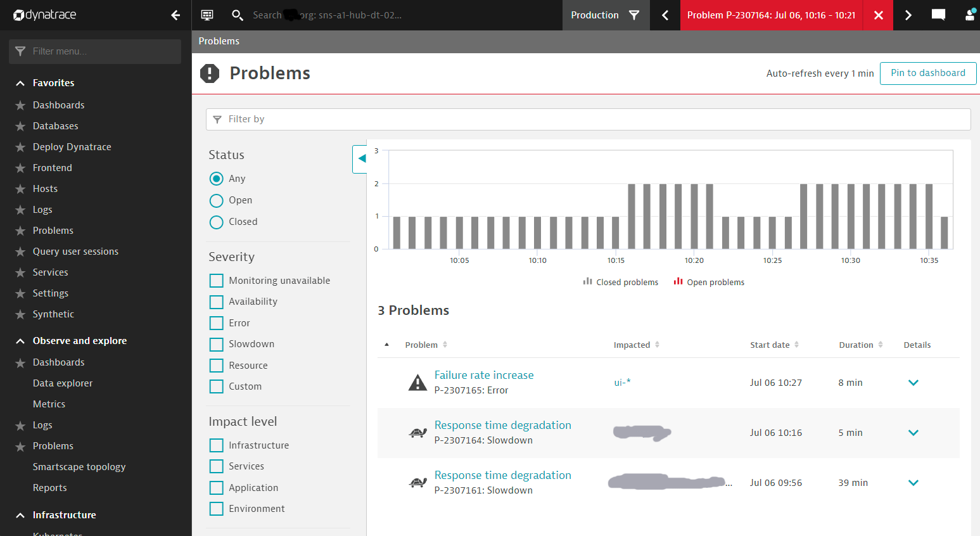Click the Filter by input field

588,119
